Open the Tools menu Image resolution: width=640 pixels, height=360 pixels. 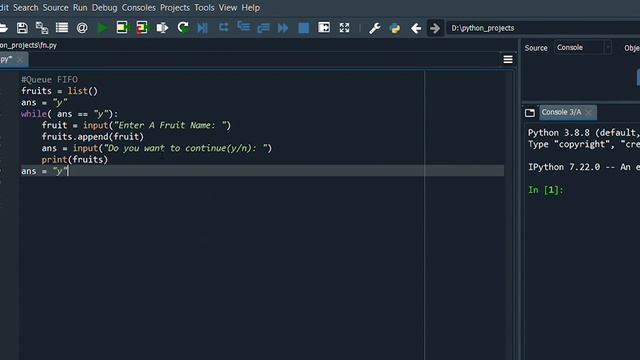[204, 7]
